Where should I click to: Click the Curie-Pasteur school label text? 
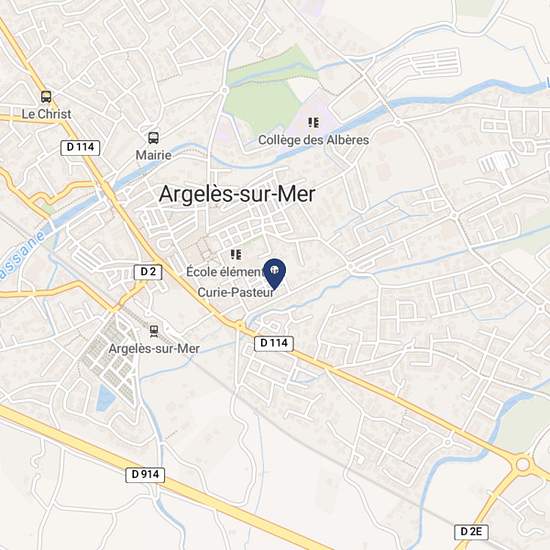click(235, 292)
